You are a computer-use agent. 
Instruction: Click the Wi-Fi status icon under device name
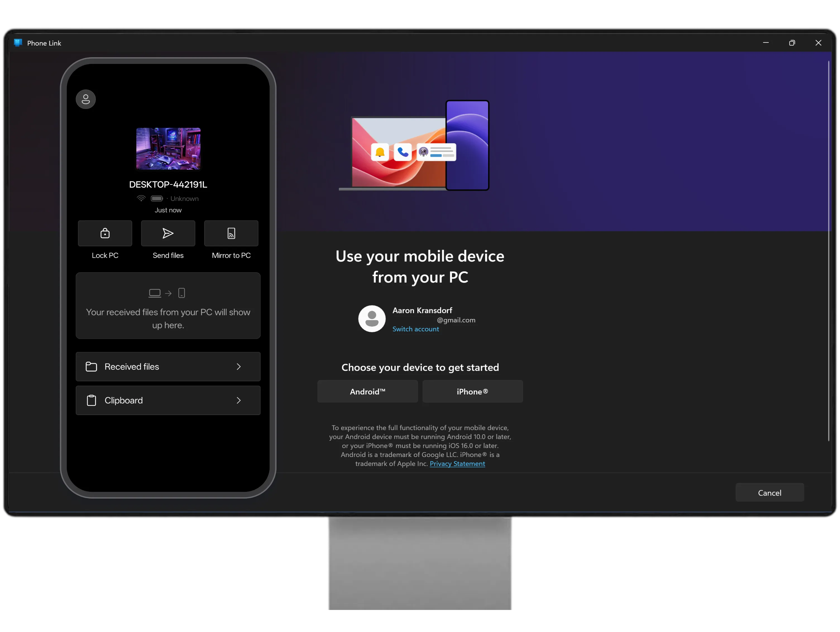tap(141, 198)
